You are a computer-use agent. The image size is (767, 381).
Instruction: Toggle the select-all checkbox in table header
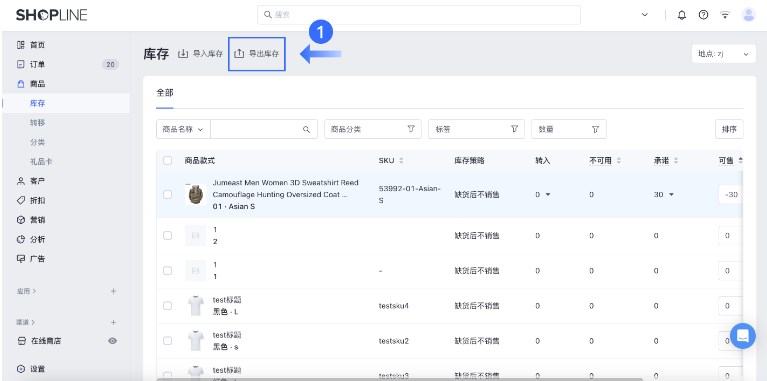point(167,160)
